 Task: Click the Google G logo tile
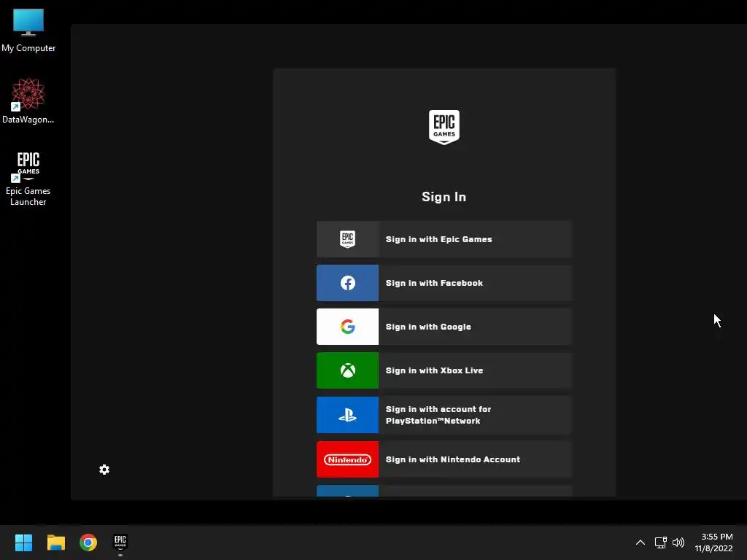pos(348,327)
